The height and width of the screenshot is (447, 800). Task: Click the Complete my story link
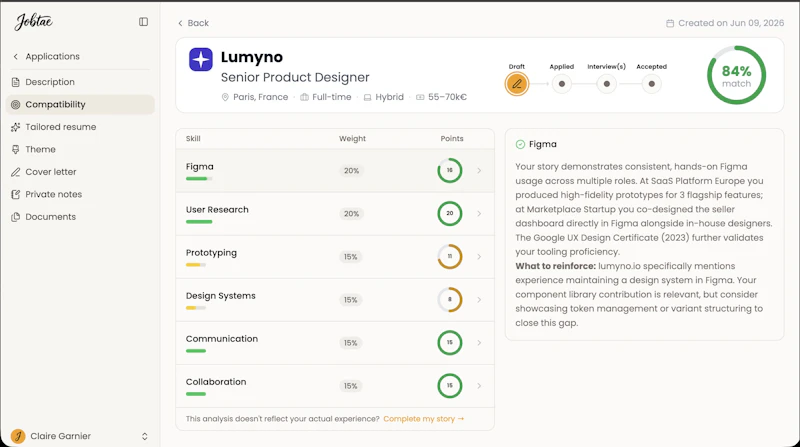click(x=423, y=419)
